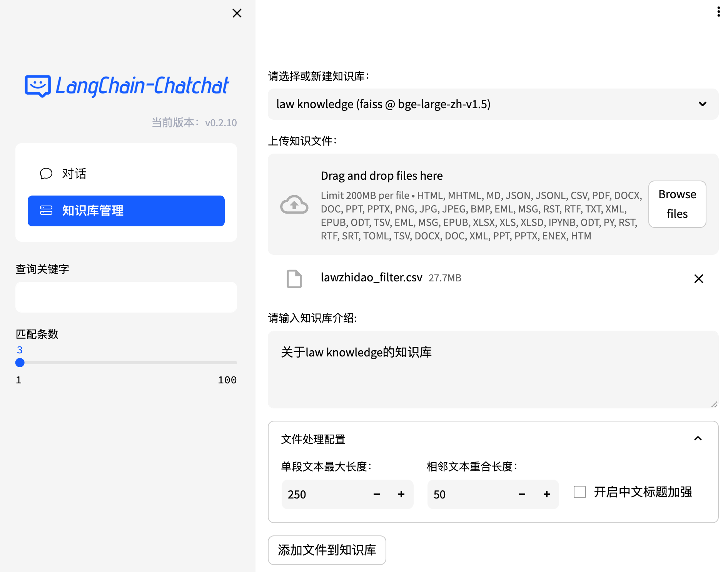Click the LangChain-Chatchat logo
The image size is (728, 572).
[x=127, y=86]
